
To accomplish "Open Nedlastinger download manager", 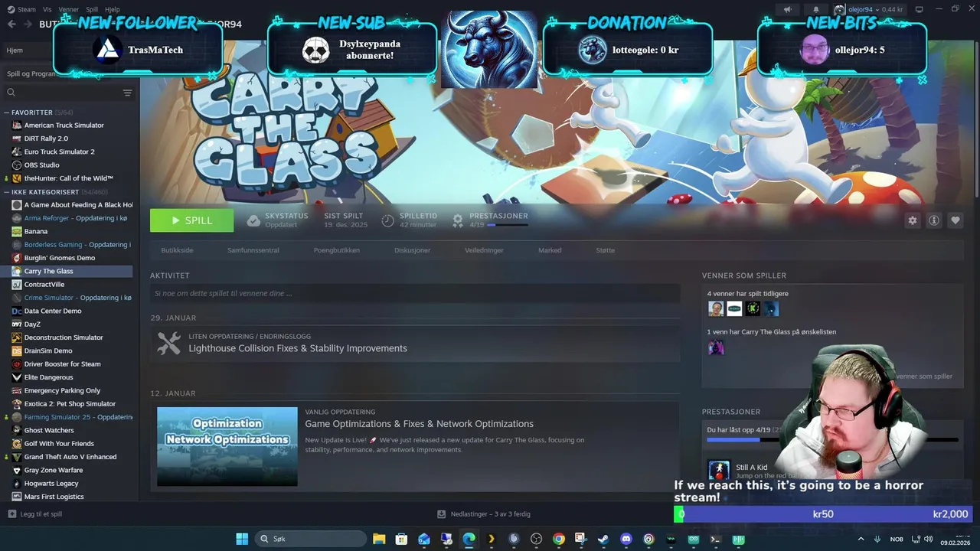I will [484, 514].
